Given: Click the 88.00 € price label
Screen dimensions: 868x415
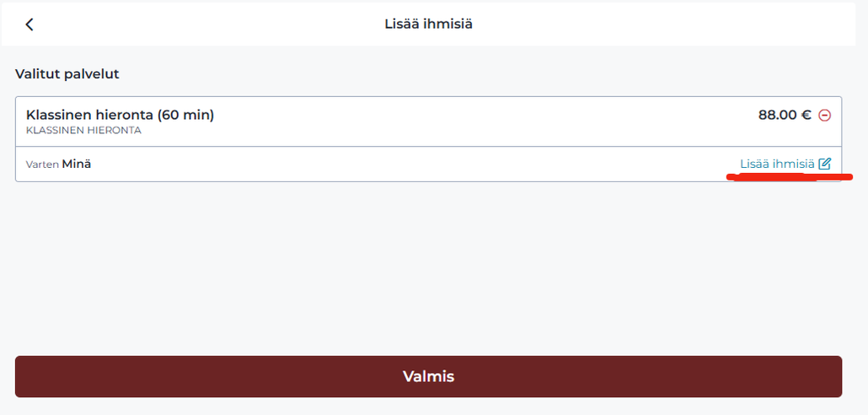Looking at the screenshot, I should tap(785, 116).
